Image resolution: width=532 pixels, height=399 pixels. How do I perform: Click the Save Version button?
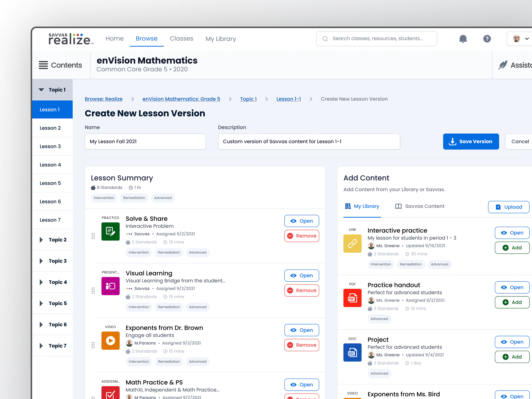[471, 141]
